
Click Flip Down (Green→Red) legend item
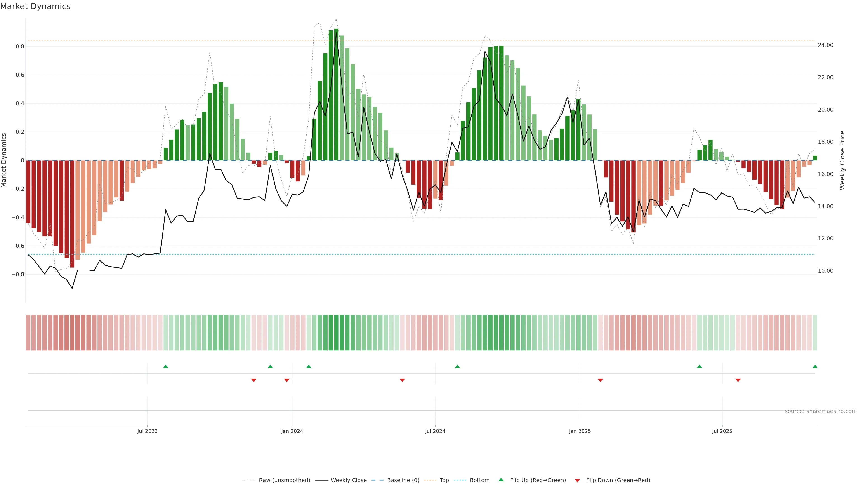click(x=618, y=480)
